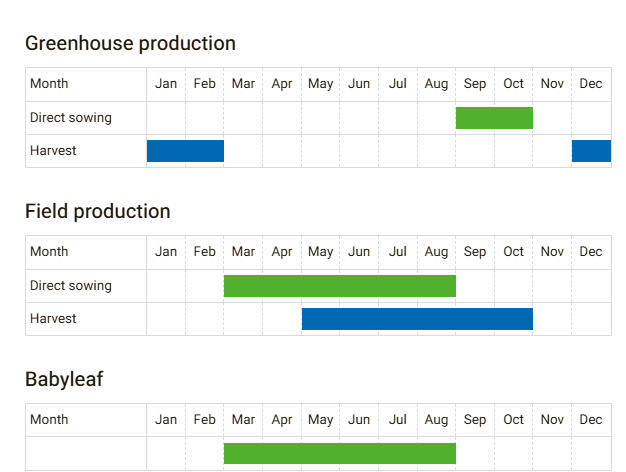This screenshot has width=626, height=472.
Task: Click the Mar column header in Field production table
Action: coord(243,252)
